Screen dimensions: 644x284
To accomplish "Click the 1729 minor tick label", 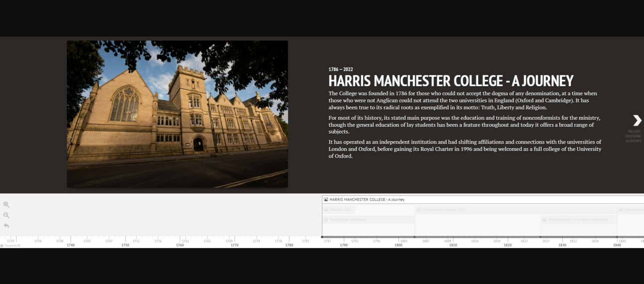I will [x=10, y=241].
